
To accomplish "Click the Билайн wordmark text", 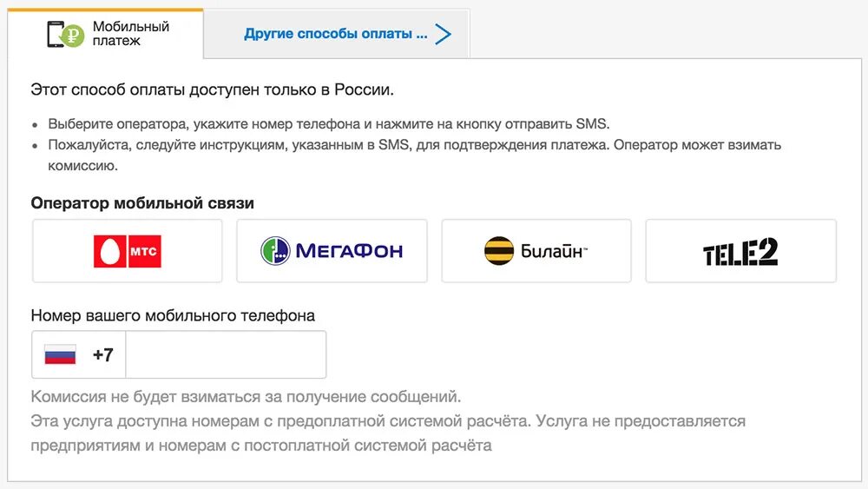I will tap(554, 252).
